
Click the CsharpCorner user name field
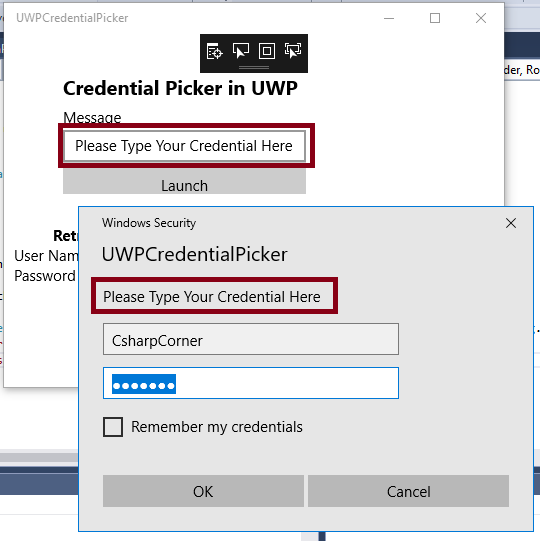tap(251, 339)
